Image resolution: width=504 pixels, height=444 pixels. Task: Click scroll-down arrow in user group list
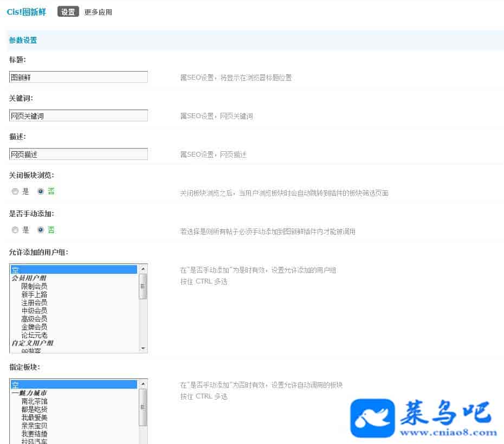pyautogui.click(x=143, y=348)
